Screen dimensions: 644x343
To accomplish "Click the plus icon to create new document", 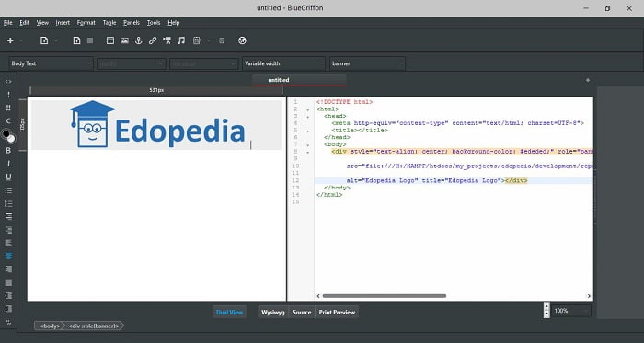I will (10, 40).
